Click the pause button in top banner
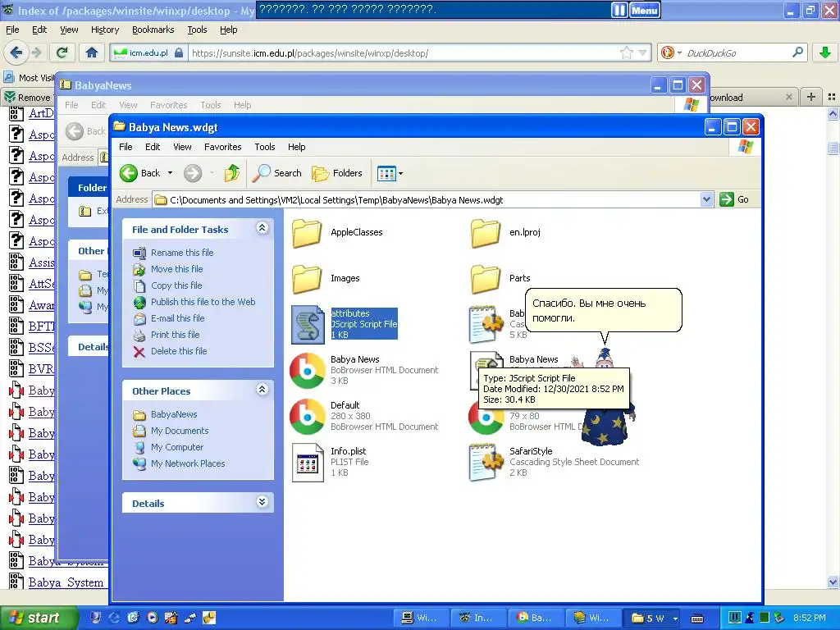This screenshot has height=630, width=840. click(x=619, y=10)
